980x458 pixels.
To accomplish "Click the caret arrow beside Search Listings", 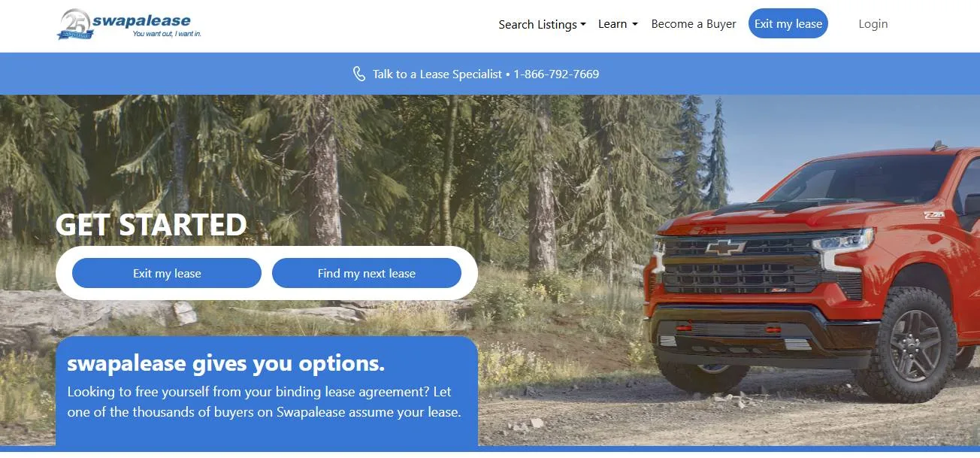I will click(x=583, y=25).
